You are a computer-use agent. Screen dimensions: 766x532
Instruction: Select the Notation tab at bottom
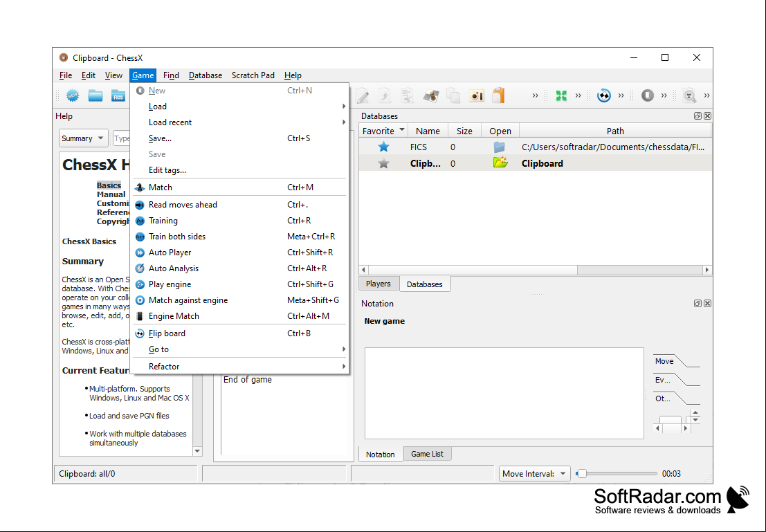tap(380, 455)
